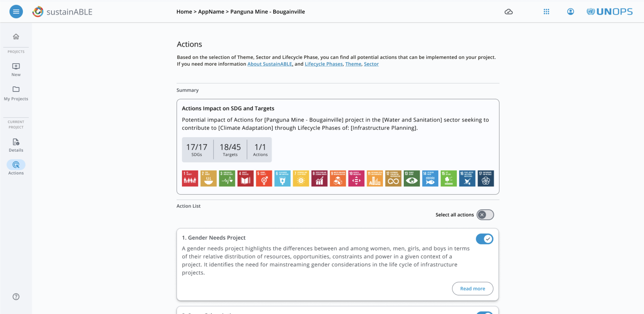Viewport: 644px width, 314px height.
Task: Open the hamburger navigation menu
Action: [16, 12]
